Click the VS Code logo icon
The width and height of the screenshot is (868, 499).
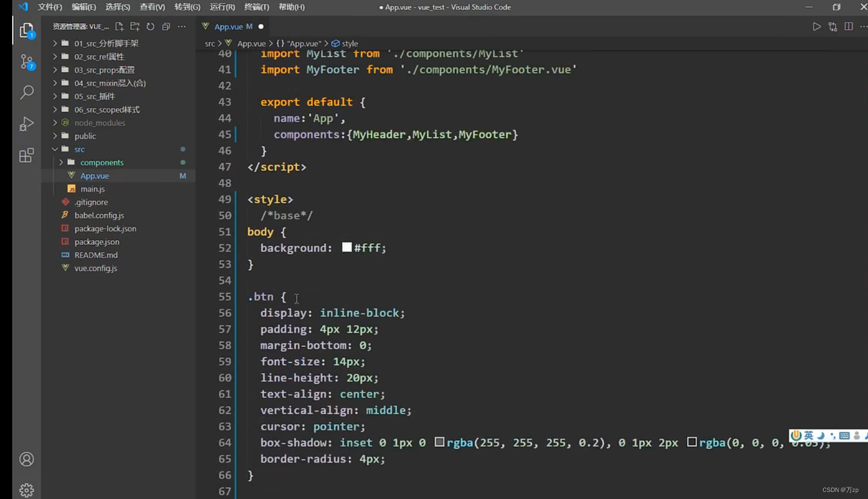[x=23, y=7]
